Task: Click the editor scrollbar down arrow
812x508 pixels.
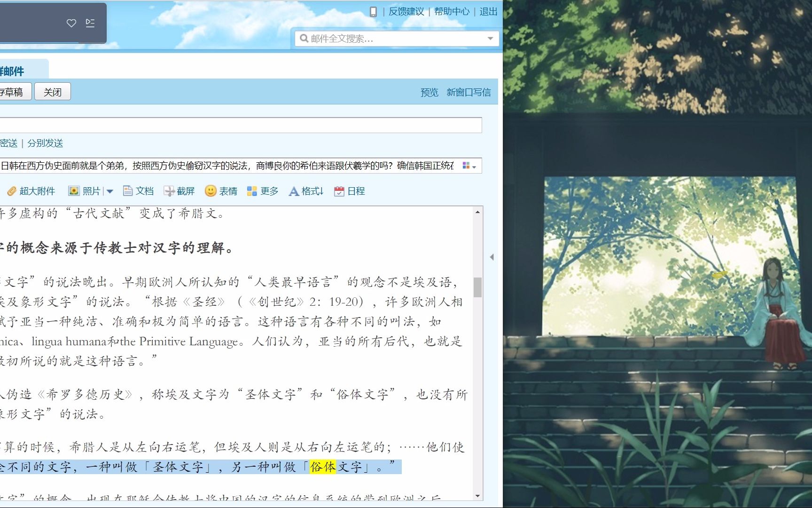Action: (x=477, y=496)
